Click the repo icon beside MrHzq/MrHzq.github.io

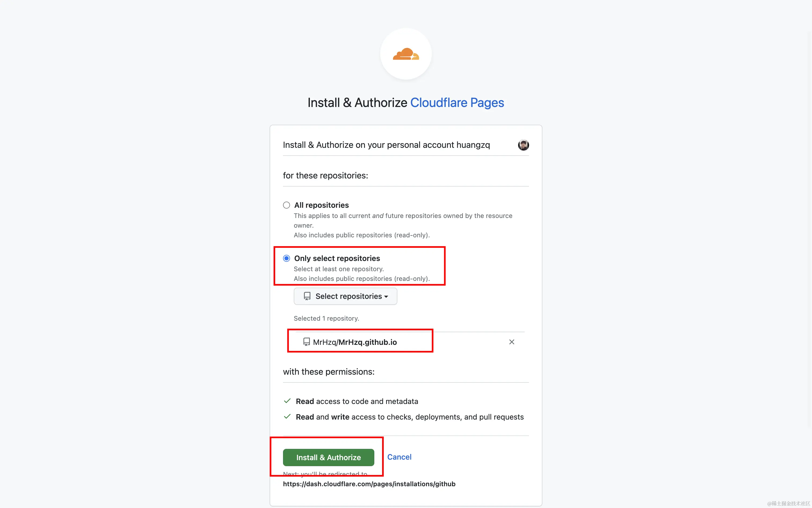pyautogui.click(x=306, y=342)
